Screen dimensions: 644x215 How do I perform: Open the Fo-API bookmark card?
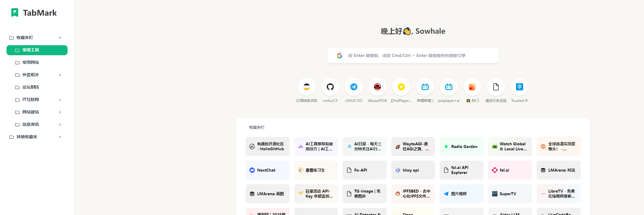[364, 170]
